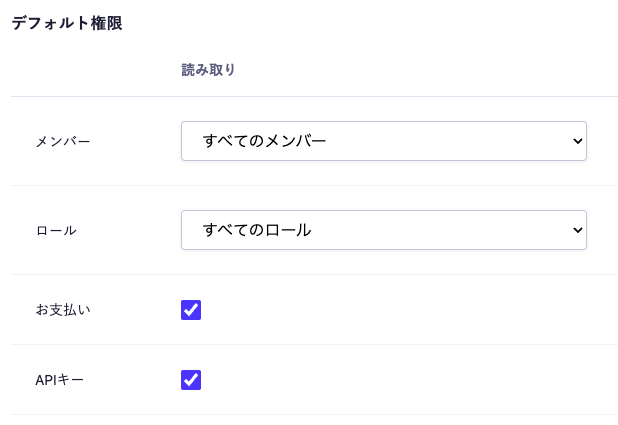Click the 読み取り column header
The width and height of the screenshot is (618, 425).
pyautogui.click(x=208, y=70)
